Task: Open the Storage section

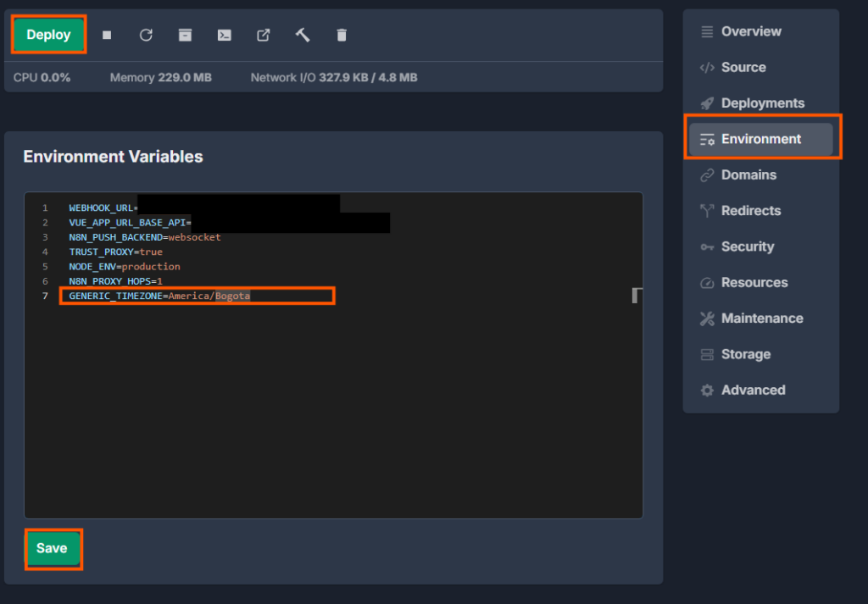Action: point(745,354)
